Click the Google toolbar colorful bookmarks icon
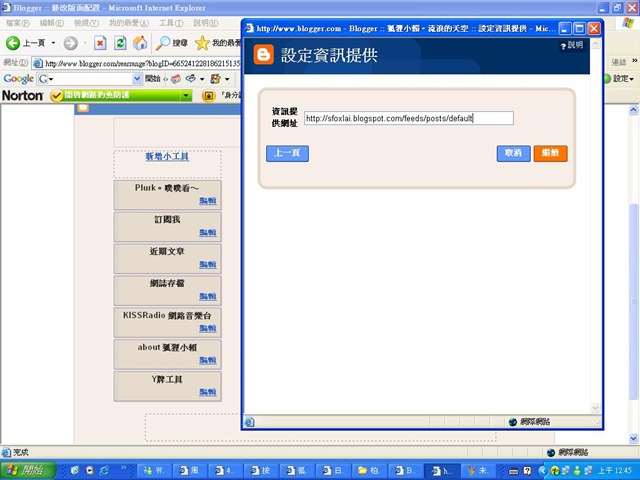 216,79
